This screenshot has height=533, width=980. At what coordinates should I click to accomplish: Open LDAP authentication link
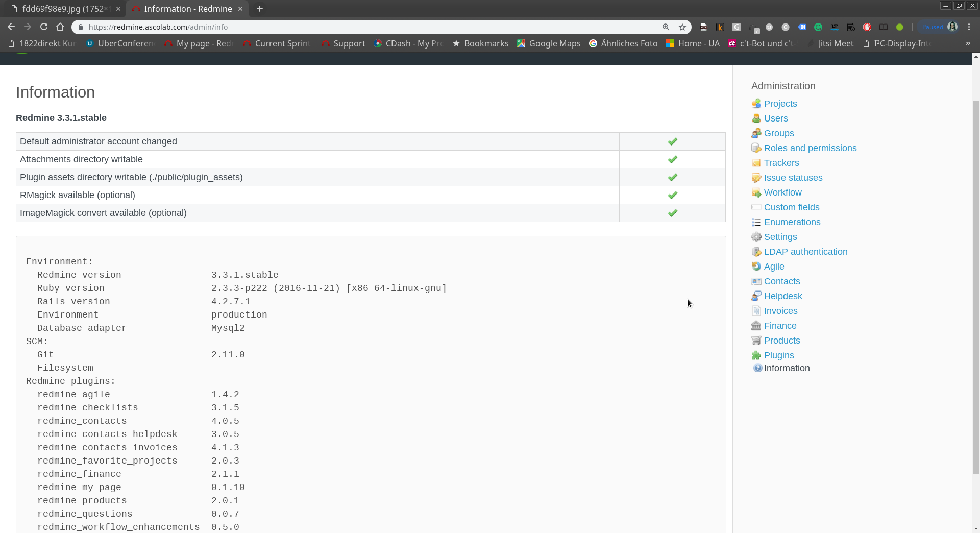(806, 252)
